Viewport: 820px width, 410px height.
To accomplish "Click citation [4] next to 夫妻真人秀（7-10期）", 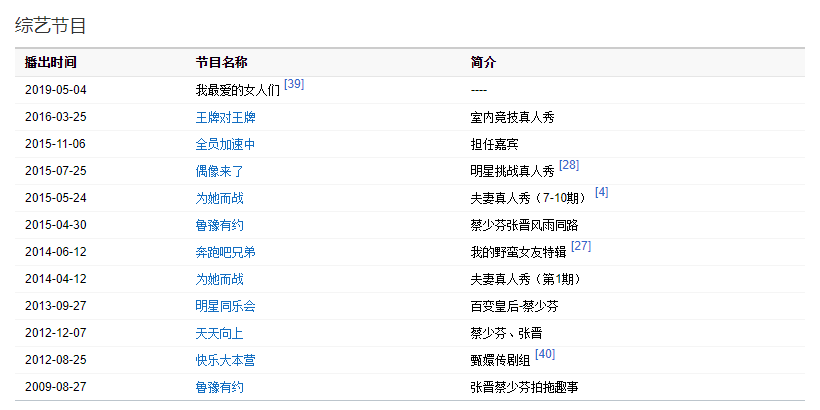I will click(x=601, y=192).
